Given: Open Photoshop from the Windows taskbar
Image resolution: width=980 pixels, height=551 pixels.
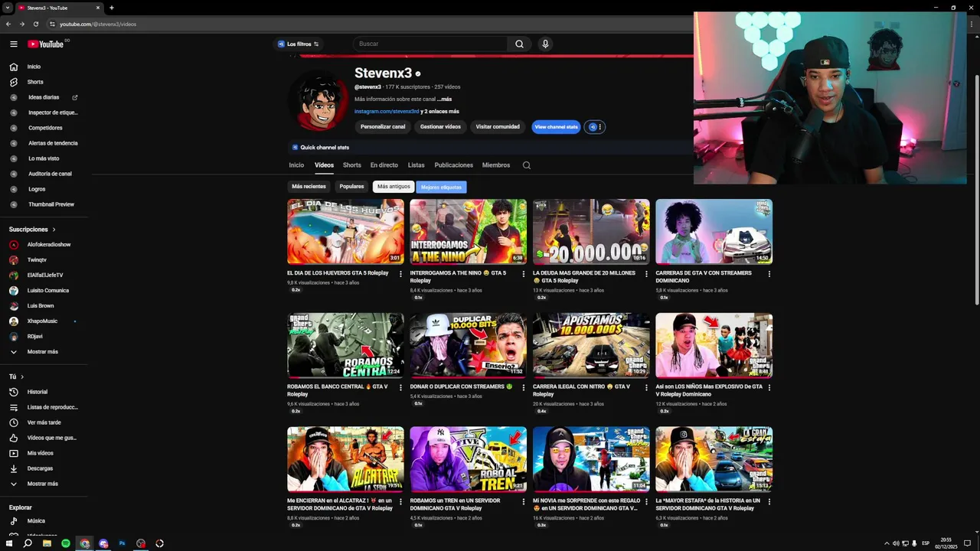Looking at the screenshot, I should (122, 543).
